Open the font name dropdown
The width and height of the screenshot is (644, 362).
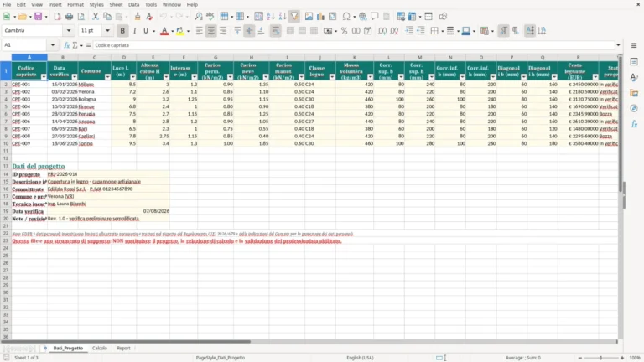click(x=69, y=31)
